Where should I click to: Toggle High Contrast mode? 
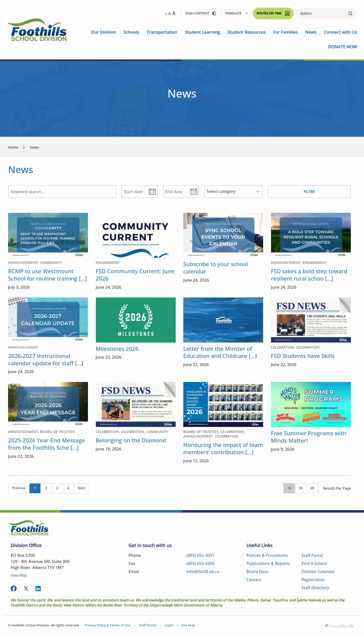click(201, 13)
